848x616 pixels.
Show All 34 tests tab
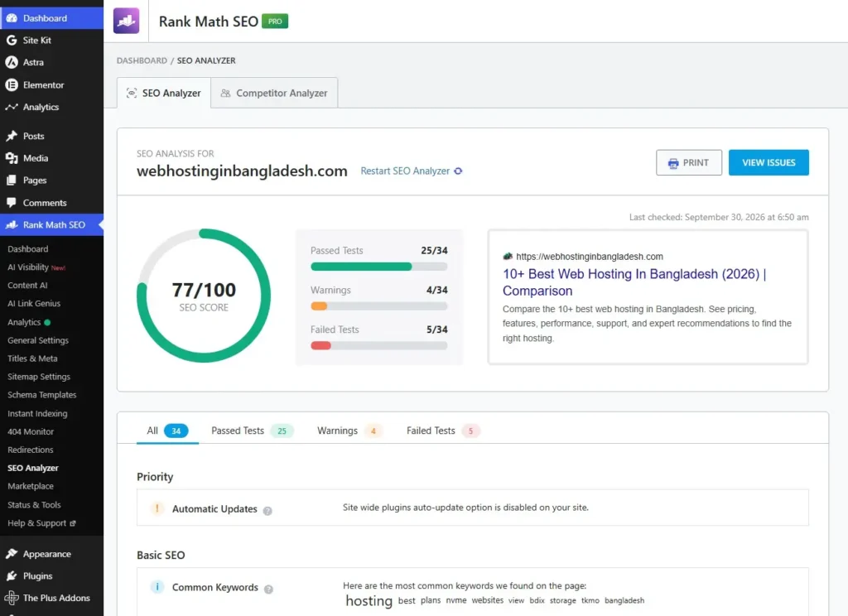167,431
